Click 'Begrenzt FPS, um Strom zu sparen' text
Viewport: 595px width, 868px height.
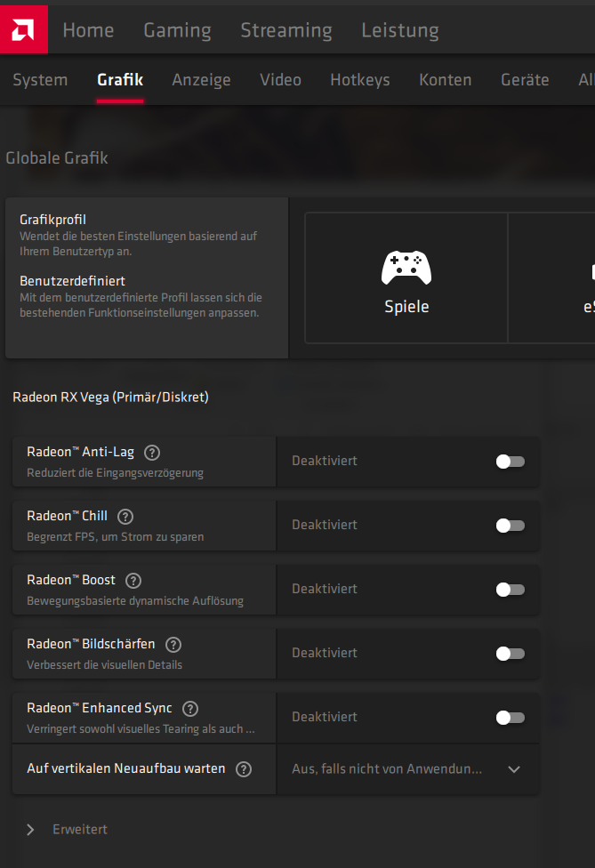click(115, 537)
